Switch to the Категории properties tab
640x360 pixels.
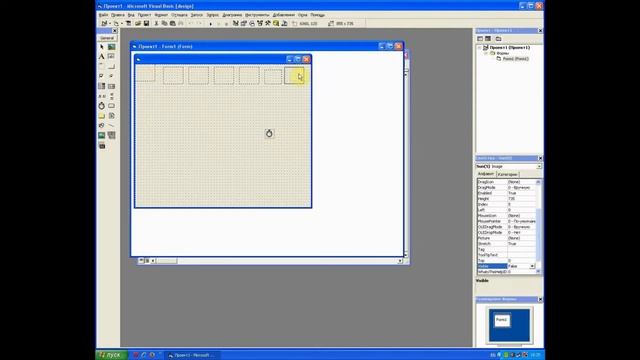pyautogui.click(x=507, y=174)
